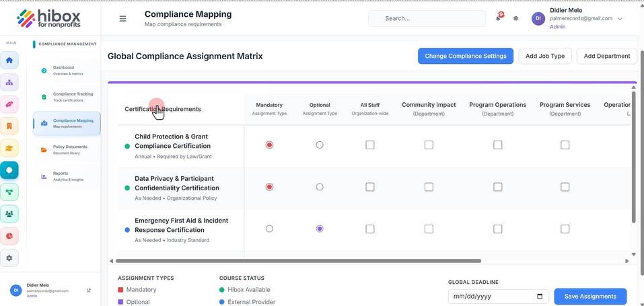Click the matrix vertical scrollbar thumb

(633, 157)
